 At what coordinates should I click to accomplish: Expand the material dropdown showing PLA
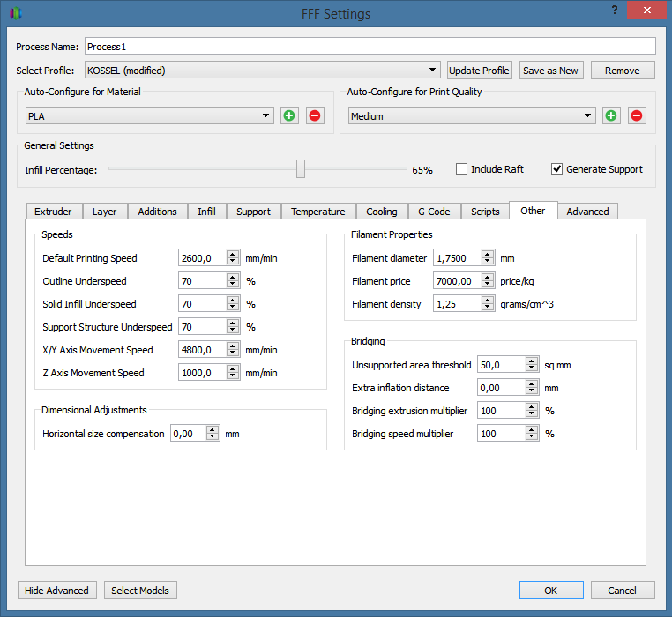pyautogui.click(x=150, y=115)
